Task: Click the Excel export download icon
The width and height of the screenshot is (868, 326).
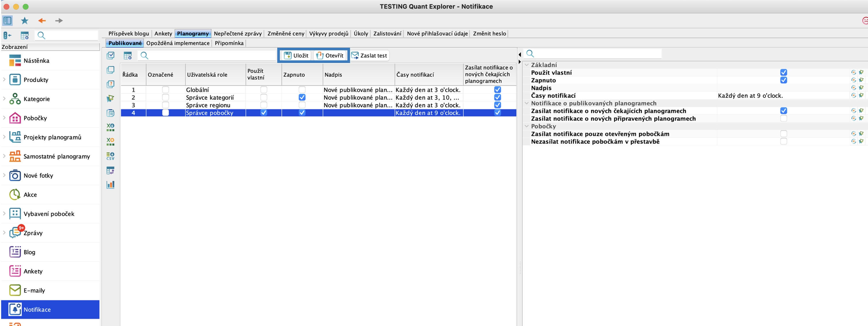Action: click(x=110, y=127)
